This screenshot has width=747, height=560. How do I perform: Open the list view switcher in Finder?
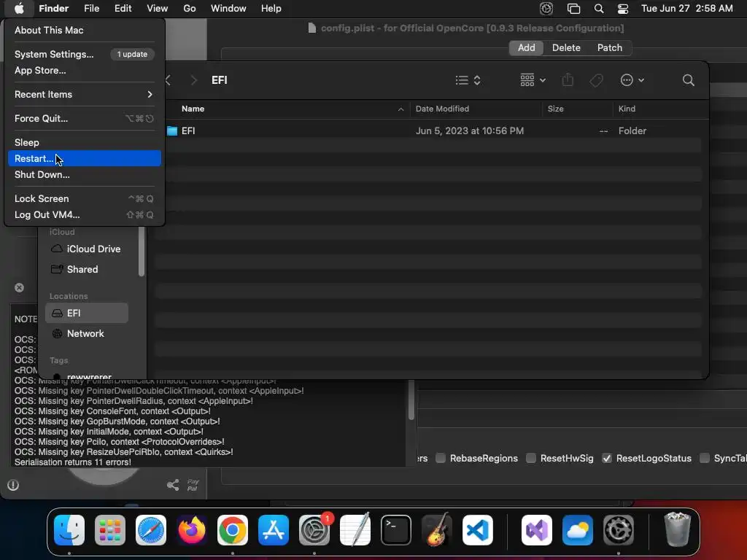468,80
